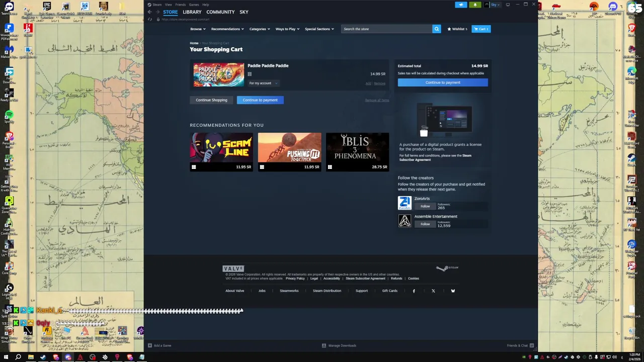Screen dimensions: 644x362
Task: Open the Paddle Paddle Paddle cart item image
Action: coord(218,74)
